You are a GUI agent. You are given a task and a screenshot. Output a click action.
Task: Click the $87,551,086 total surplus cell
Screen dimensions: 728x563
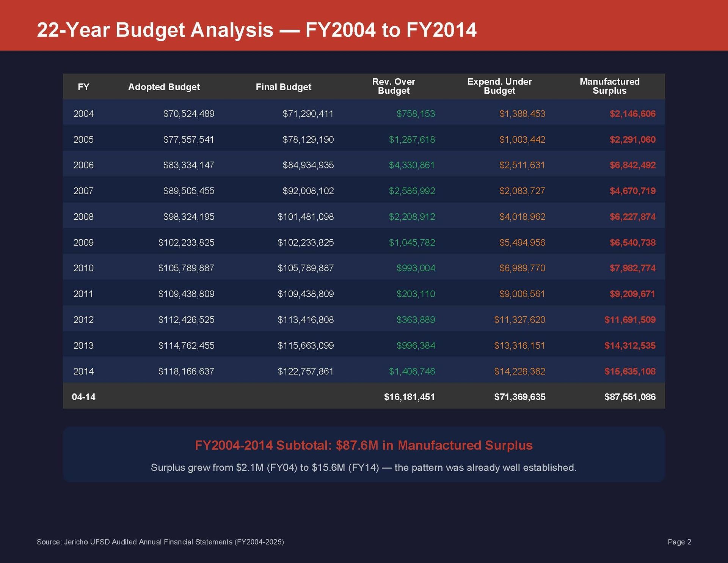630,397
